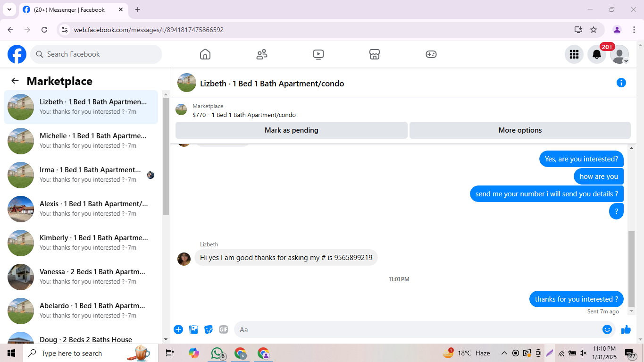Open a new browser tab

click(x=138, y=9)
